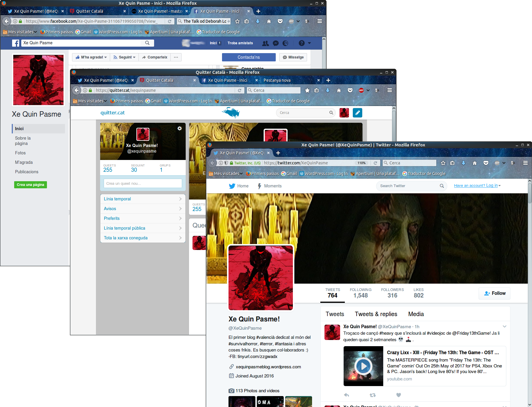The image size is (532, 407).
Task: Open Twitter Moments lightning link
Action: 270,186
